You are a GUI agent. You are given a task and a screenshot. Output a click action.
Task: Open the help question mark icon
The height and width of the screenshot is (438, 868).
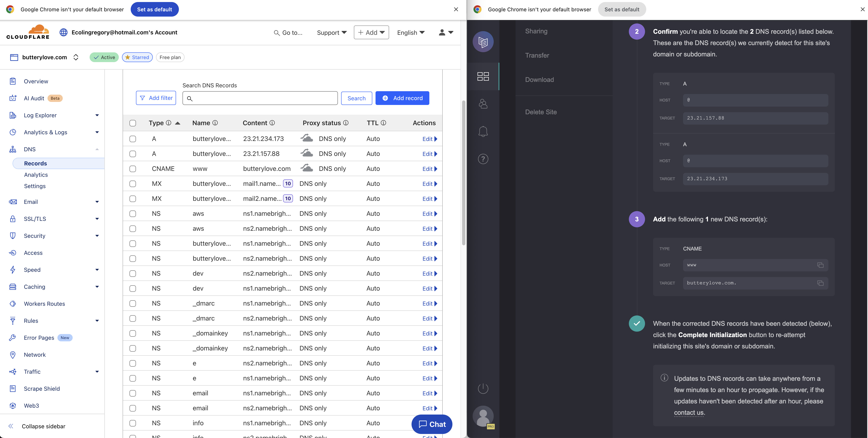[483, 159]
